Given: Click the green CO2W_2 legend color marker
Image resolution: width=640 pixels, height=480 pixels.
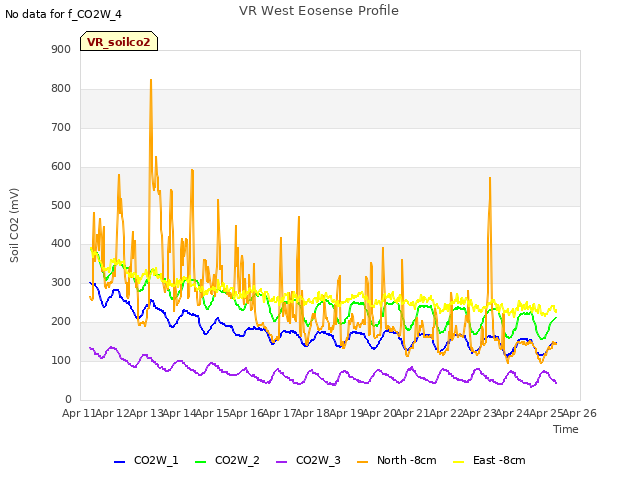Looking at the screenshot, I should tap(200, 462).
